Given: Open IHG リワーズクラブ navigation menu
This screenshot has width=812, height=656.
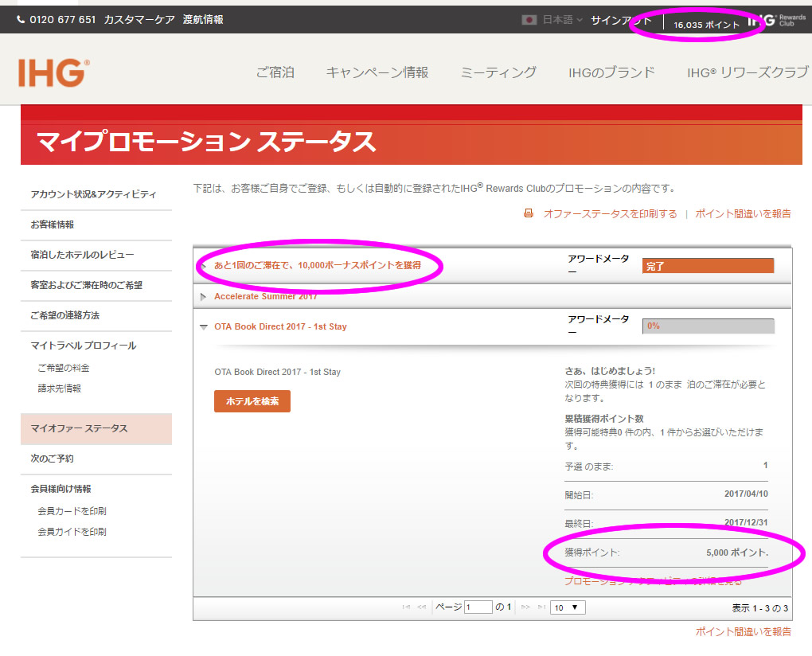Looking at the screenshot, I should [x=748, y=72].
